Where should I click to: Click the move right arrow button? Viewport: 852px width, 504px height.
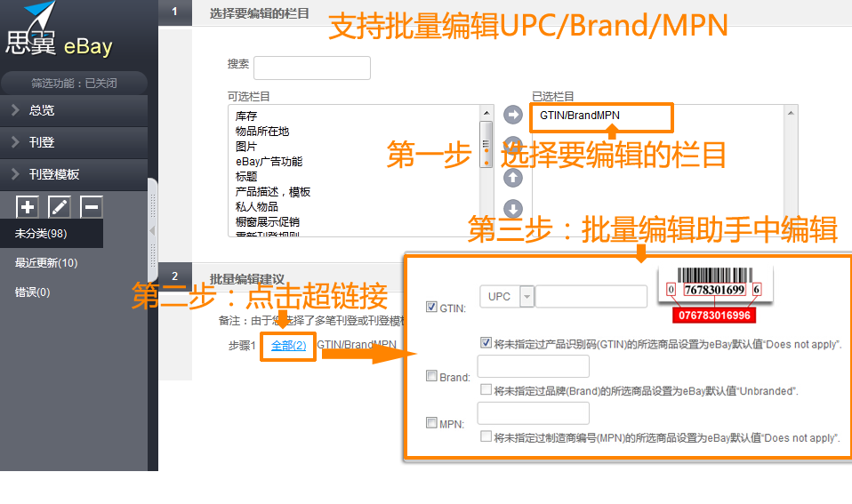[x=513, y=116]
